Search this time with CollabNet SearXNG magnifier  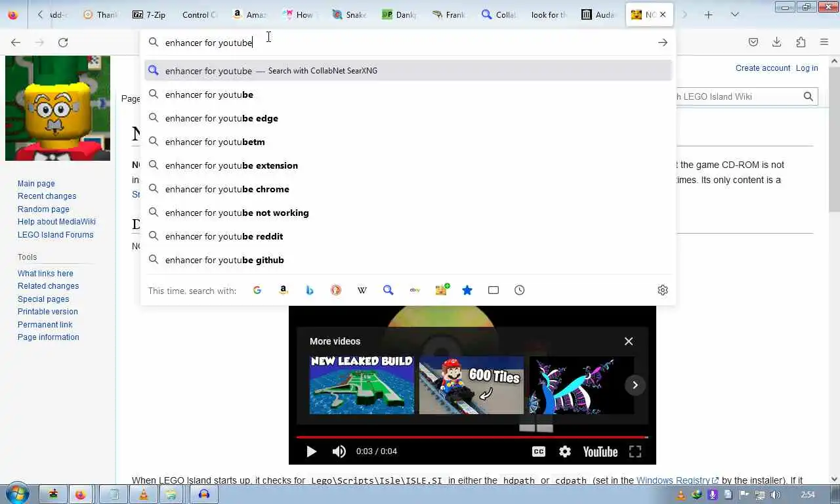[x=388, y=290]
